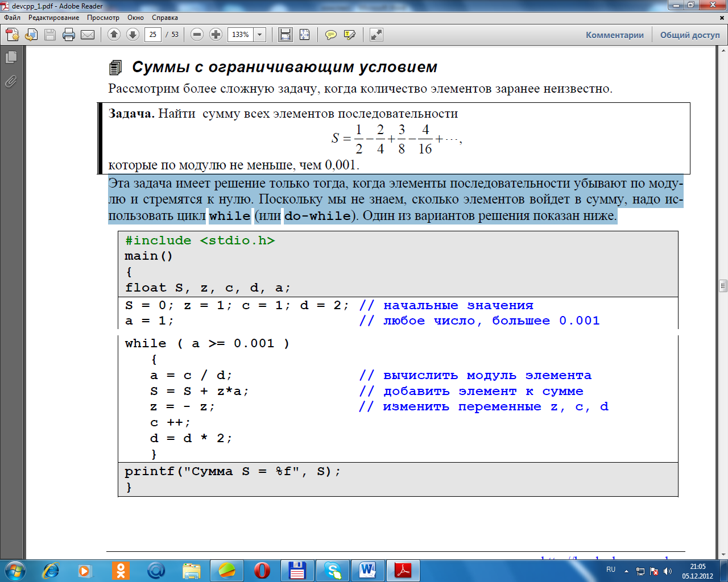Viewport: 728px width, 582px height.
Task: Go to next page arrow
Action: pos(133,35)
